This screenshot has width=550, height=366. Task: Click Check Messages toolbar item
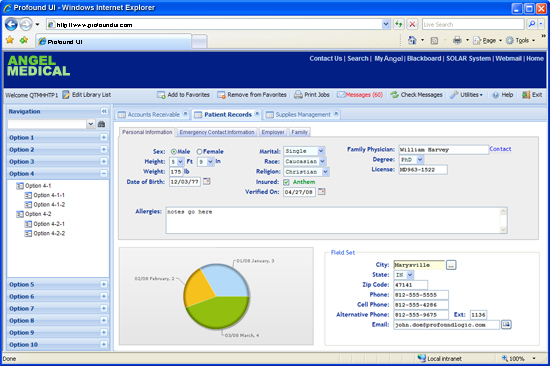click(x=416, y=95)
